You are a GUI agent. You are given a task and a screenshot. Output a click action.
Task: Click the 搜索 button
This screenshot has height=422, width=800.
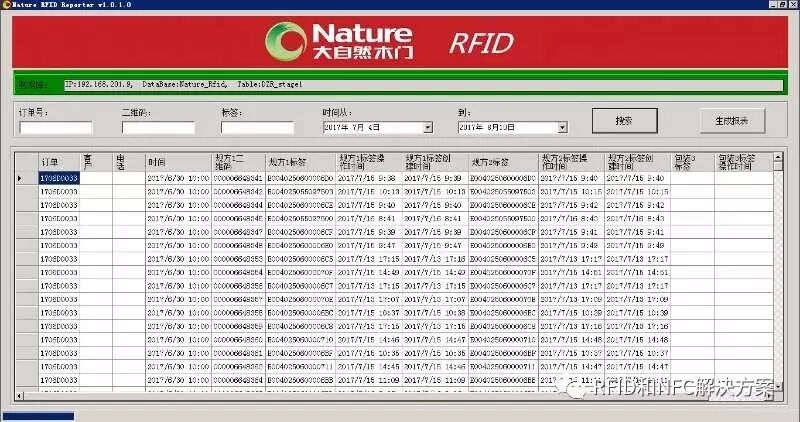point(624,121)
